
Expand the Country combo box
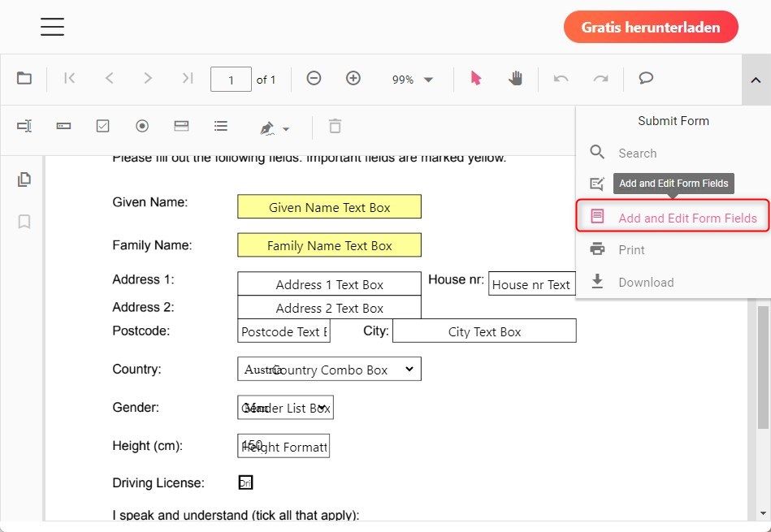409,370
